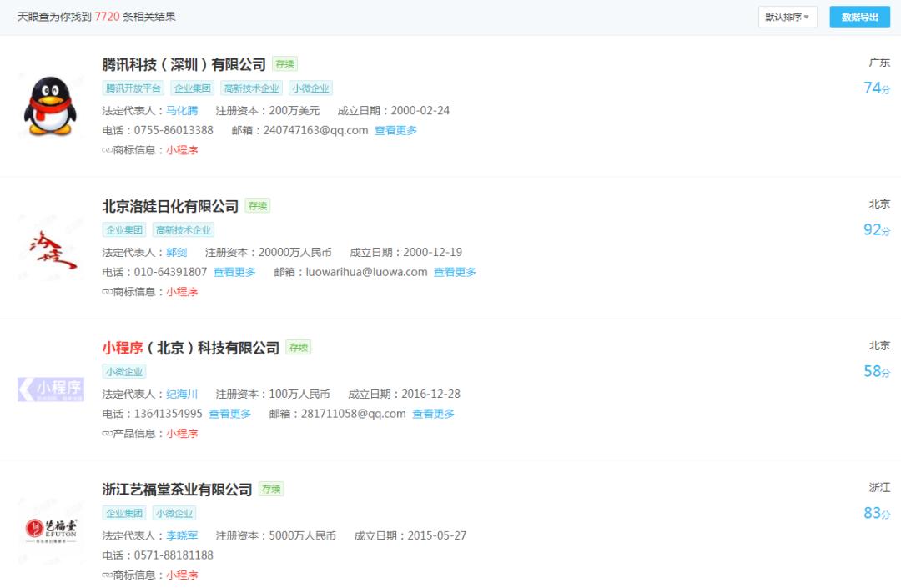Screen dimensions: 901x588
Task: Click 小微企业 tag under 浙江艺福堂
Action: click(174, 513)
